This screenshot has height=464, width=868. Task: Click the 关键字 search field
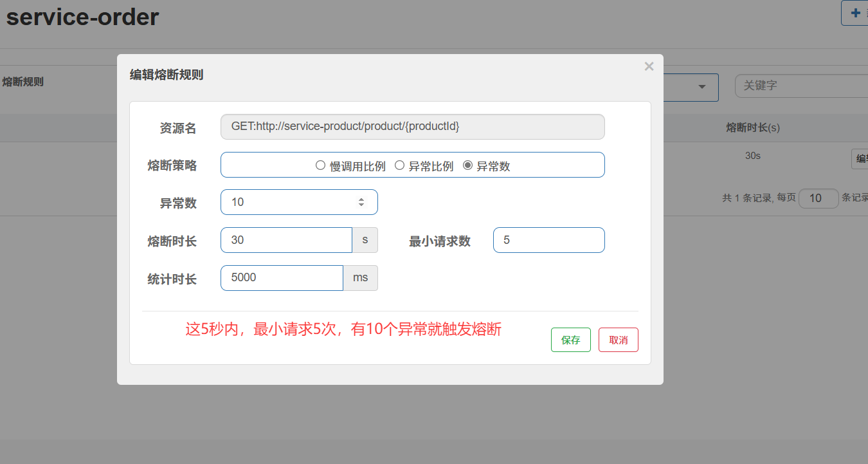(x=801, y=86)
